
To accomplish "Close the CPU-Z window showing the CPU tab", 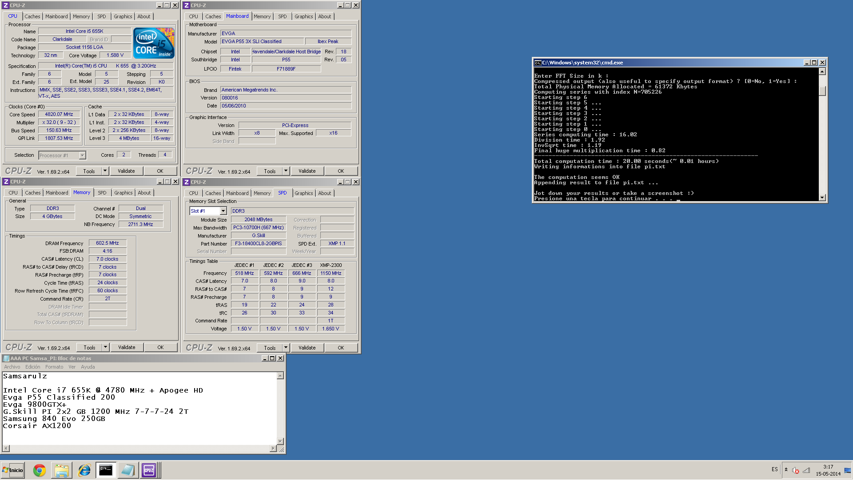I will pyautogui.click(x=175, y=5).
